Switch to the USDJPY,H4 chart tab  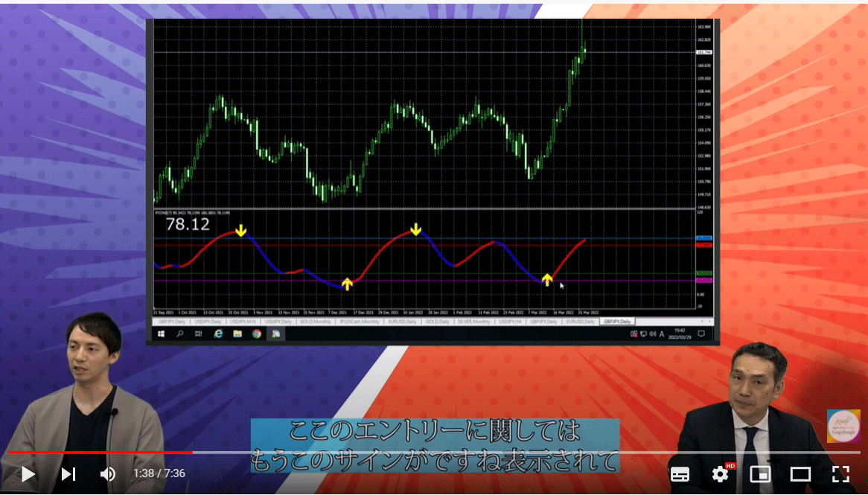pos(510,322)
